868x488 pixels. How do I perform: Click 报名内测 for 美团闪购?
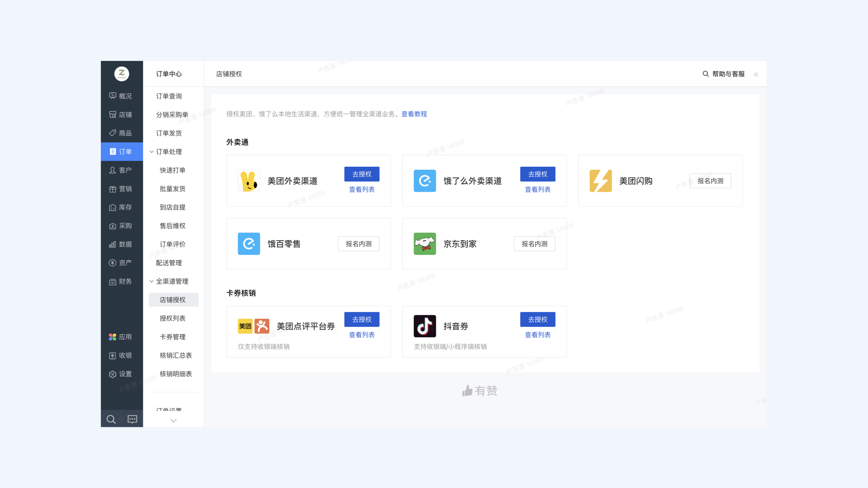710,181
